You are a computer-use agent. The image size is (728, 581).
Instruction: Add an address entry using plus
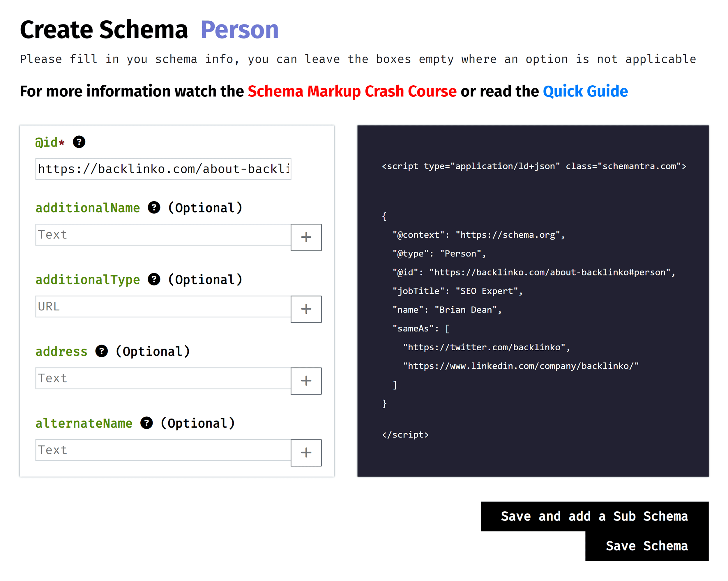point(306,381)
